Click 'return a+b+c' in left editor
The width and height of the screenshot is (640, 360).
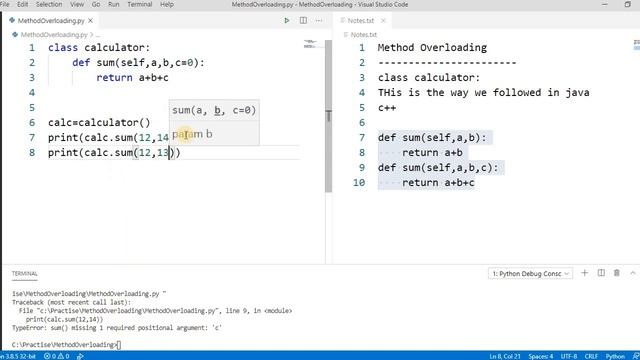pos(132,78)
